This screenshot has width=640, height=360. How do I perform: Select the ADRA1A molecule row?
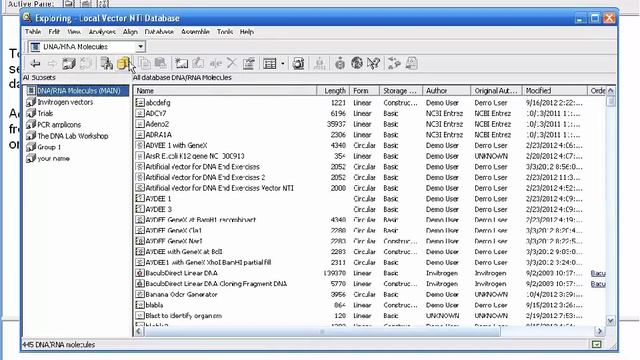click(369, 134)
